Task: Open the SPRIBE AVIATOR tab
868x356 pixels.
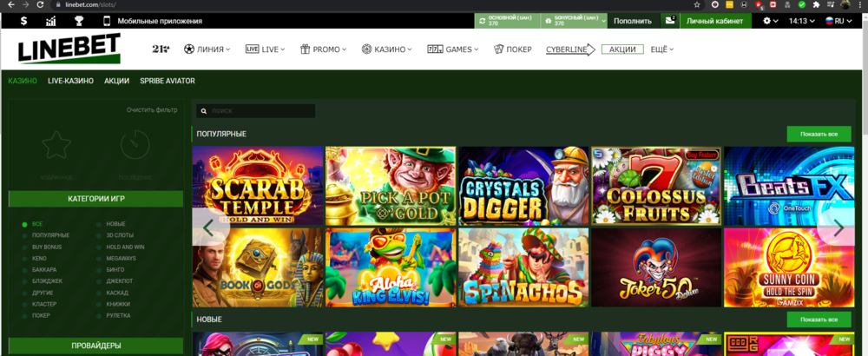Action: point(168,81)
